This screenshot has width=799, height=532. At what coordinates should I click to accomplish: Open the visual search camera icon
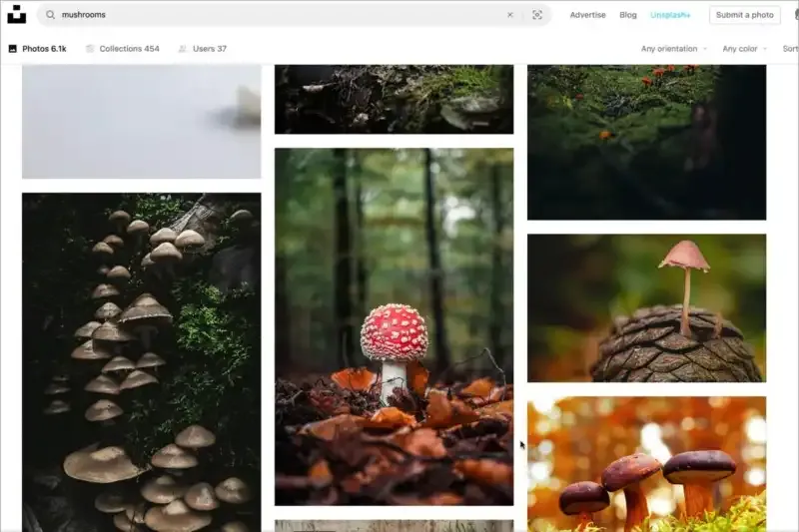[537, 15]
